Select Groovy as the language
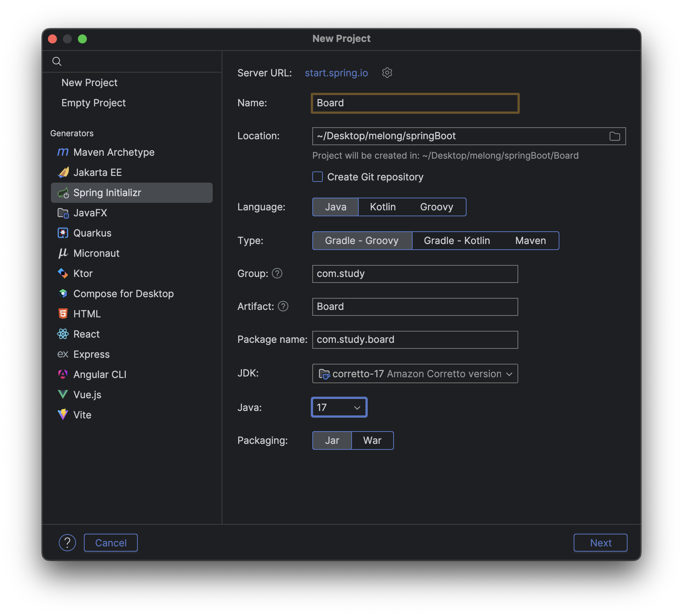The height and width of the screenshot is (616, 683). 437,207
